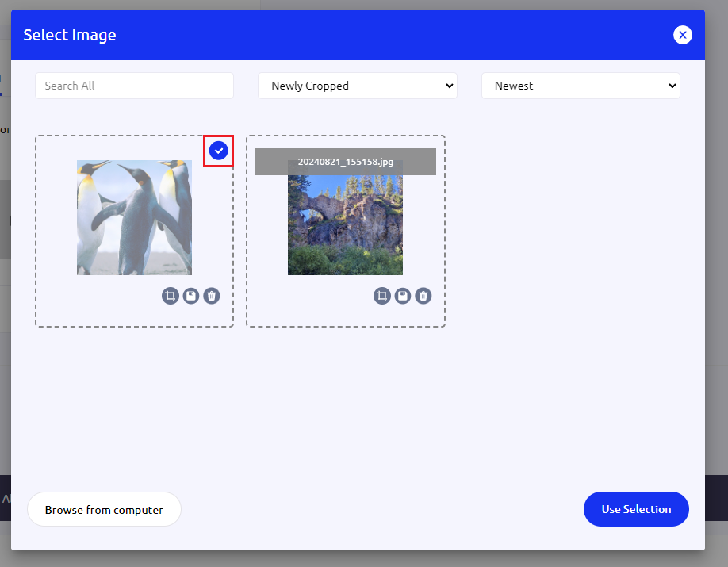Viewport: 728px width, 567px height.
Task: Save the penguins image
Action: [190, 296]
